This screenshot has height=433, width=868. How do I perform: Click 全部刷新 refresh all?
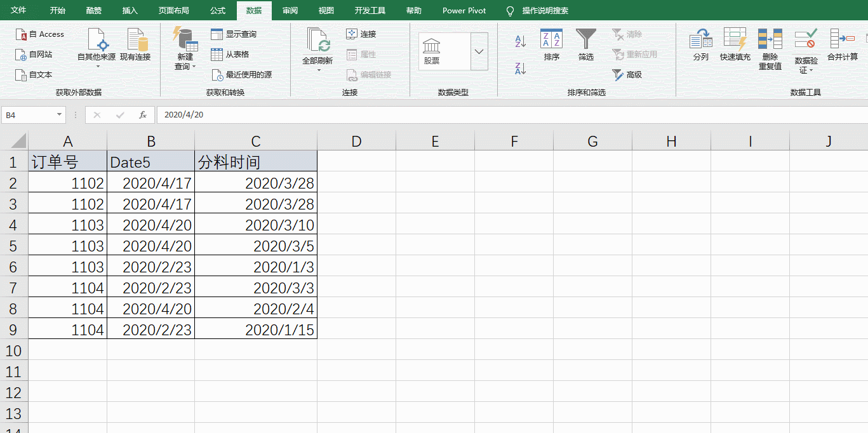coord(317,50)
